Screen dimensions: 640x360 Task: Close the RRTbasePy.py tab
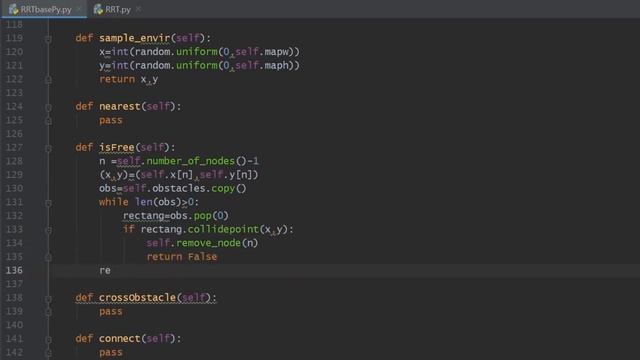(x=79, y=9)
